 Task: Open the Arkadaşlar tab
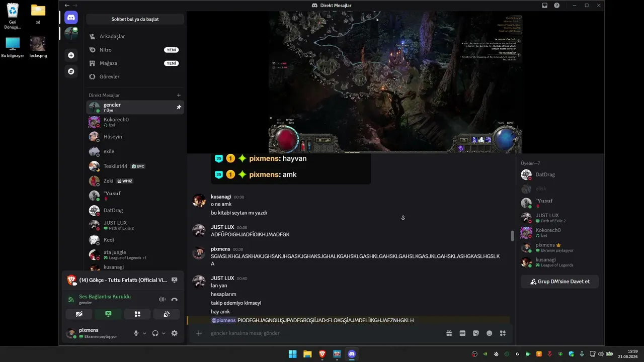pos(135,36)
